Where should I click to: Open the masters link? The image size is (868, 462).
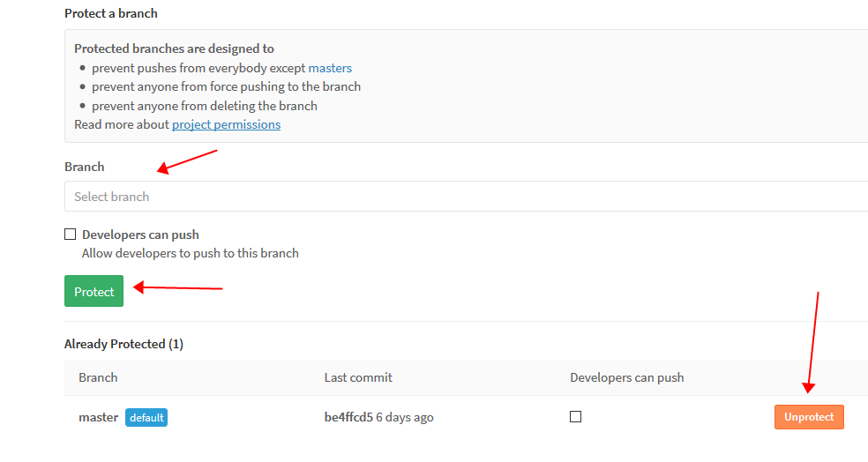click(330, 68)
